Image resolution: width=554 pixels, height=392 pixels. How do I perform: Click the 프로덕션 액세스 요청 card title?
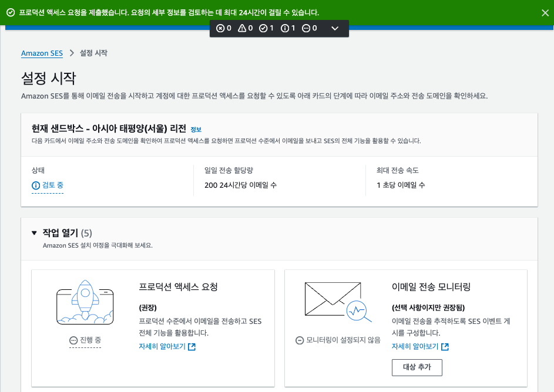coord(178,287)
